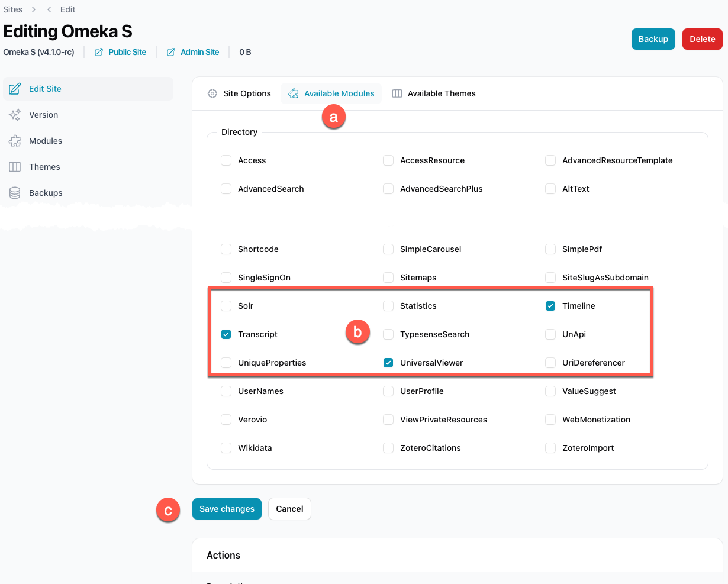The image size is (728, 584).
Task: Tick the Statistics module checkbox
Action: 388,306
